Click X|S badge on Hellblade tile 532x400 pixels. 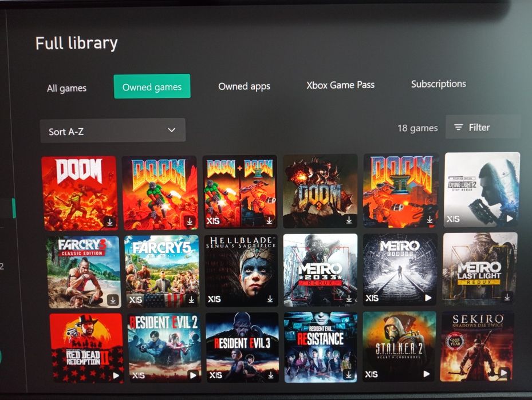(x=214, y=299)
